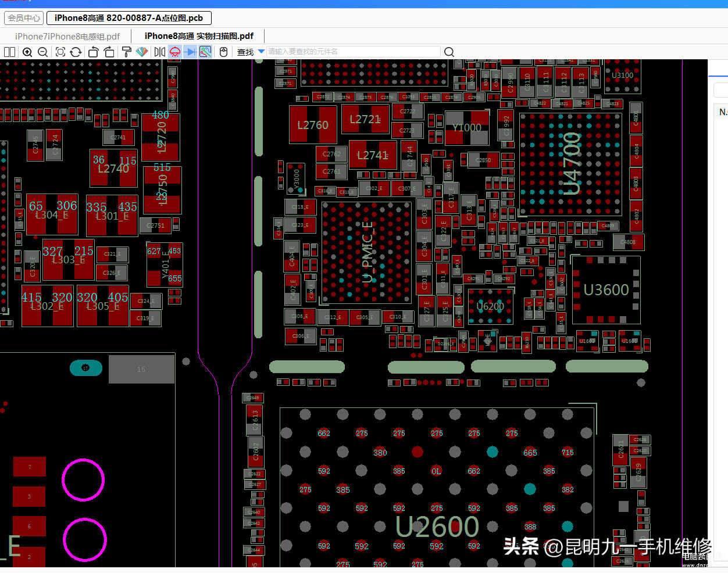The height and width of the screenshot is (573, 728).
Task: Rotate the board view left
Action: (x=93, y=52)
